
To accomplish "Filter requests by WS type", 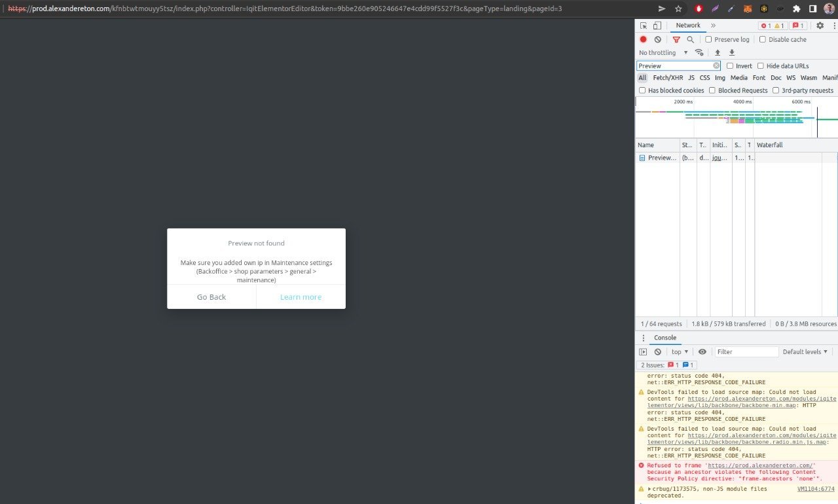I will pos(791,78).
